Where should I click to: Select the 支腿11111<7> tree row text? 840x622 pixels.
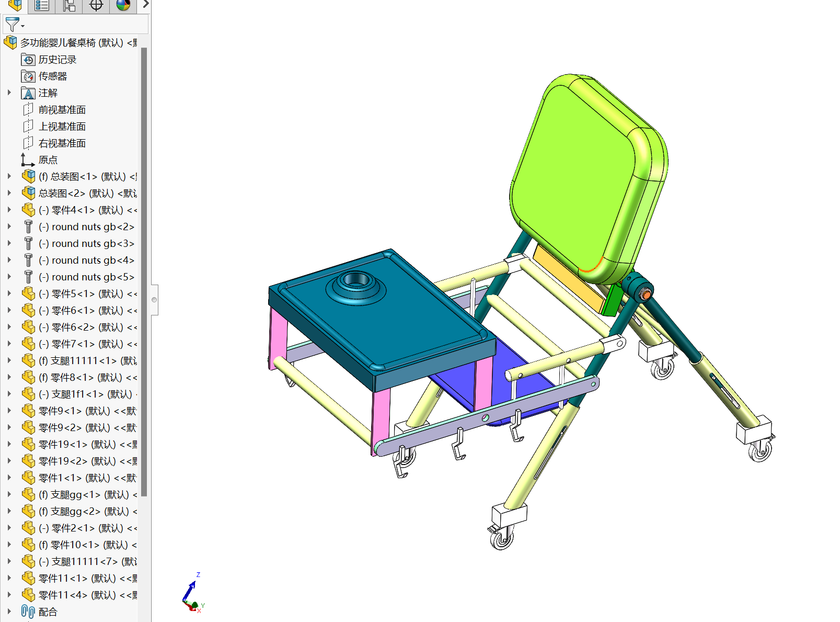(88, 561)
